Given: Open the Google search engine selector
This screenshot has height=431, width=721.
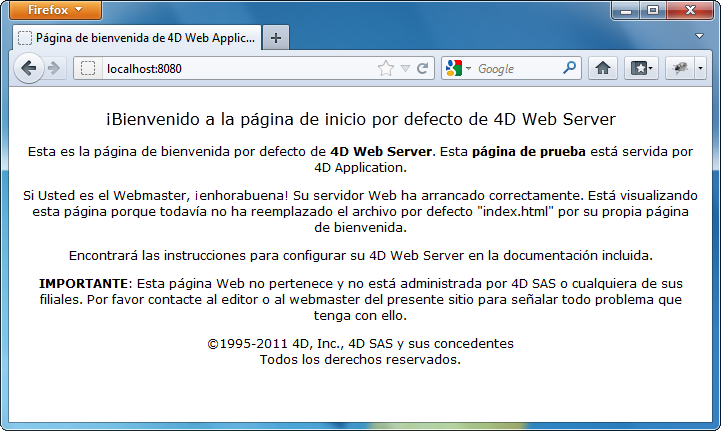Looking at the screenshot, I should tap(458, 69).
